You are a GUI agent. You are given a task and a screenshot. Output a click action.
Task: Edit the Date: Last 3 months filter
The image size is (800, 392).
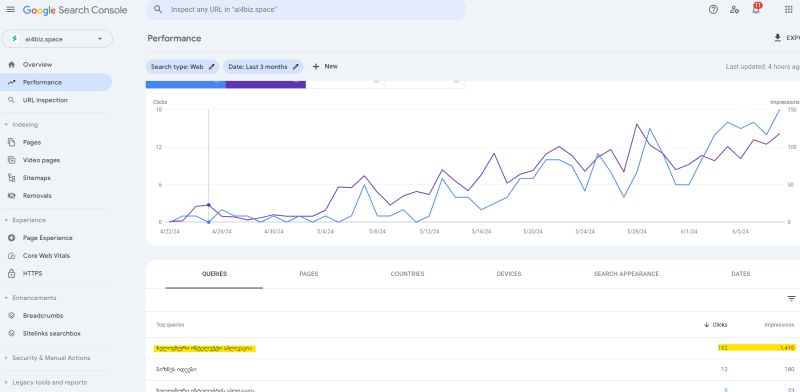tap(263, 67)
